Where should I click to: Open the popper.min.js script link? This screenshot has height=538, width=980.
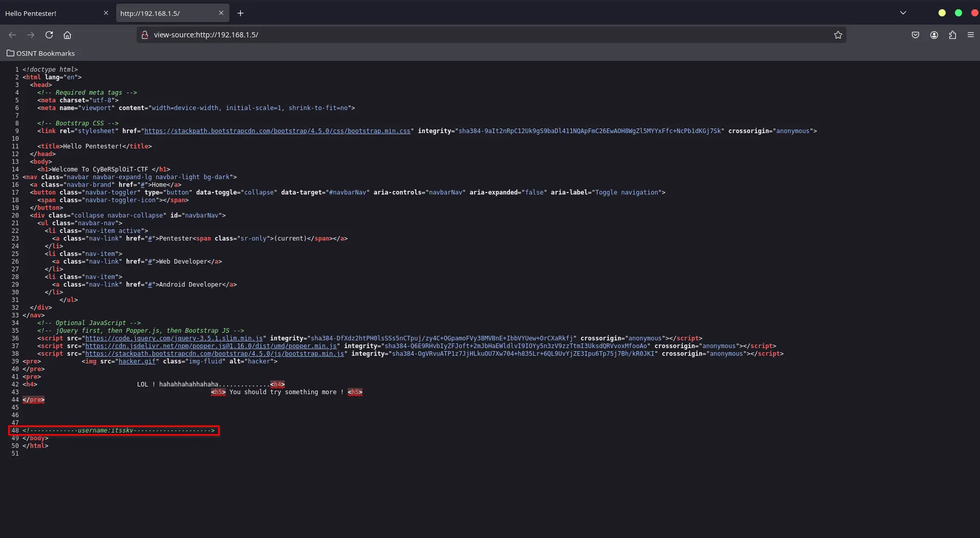[211, 346]
